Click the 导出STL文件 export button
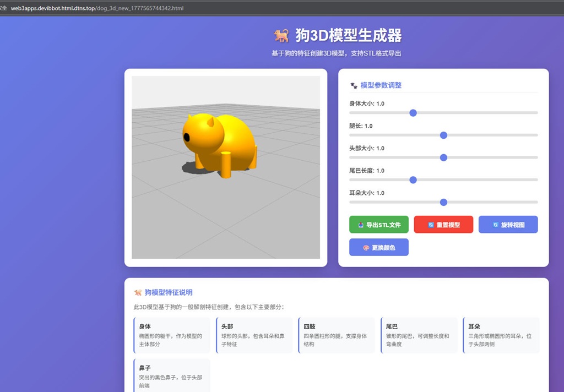Screen dimensions: 564x392 [x=379, y=225]
